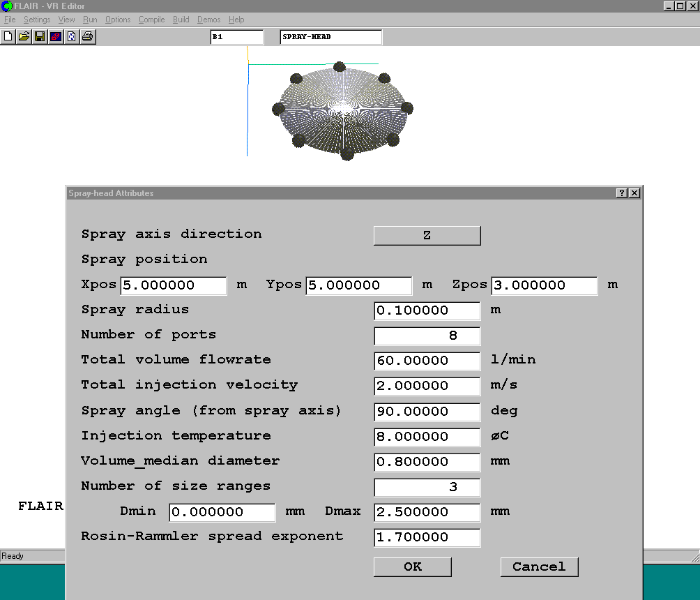The image size is (700, 600).
Task: Click the Print toolbar icon
Action: [x=87, y=36]
